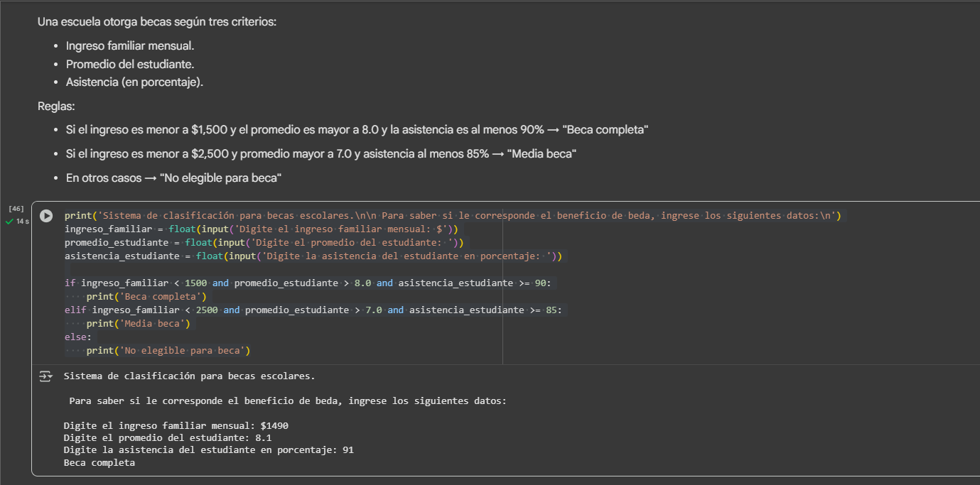Image resolution: width=980 pixels, height=485 pixels.
Task: Click the green execution checkmark
Action: pyautogui.click(x=9, y=222)
